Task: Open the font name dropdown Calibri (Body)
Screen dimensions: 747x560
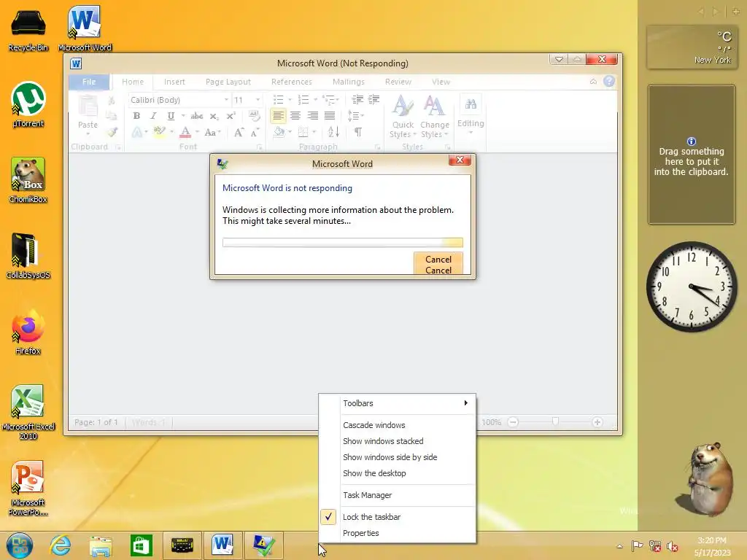Action: pyautogui.click(x=226, y=100)
